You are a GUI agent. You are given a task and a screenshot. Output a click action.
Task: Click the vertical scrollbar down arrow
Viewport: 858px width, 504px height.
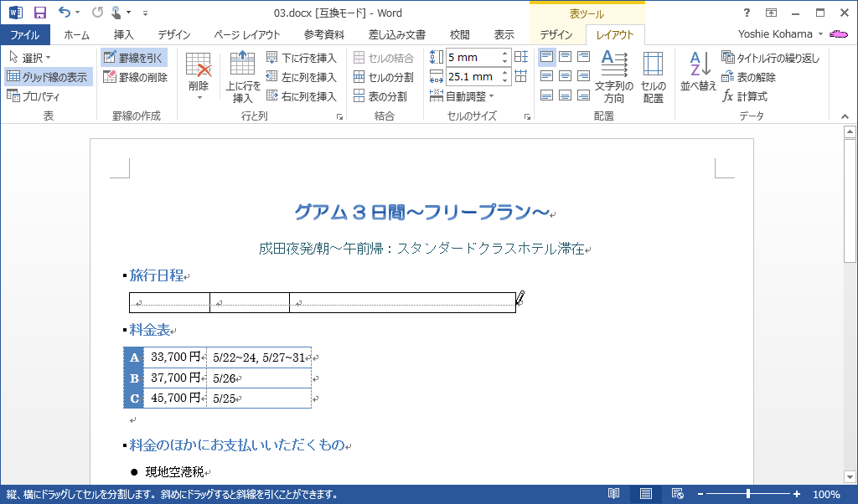click(x=850, y=476)
